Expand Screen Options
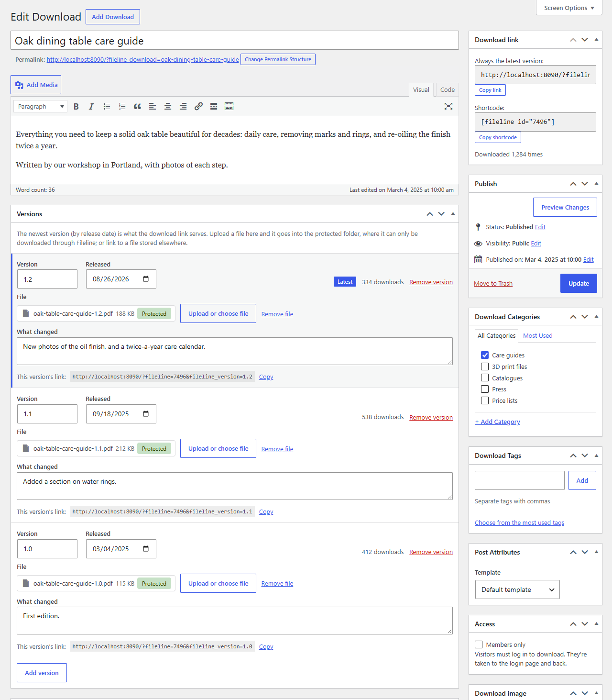The width and height of the screenshot is (612, 700). (x=569, y=8)
